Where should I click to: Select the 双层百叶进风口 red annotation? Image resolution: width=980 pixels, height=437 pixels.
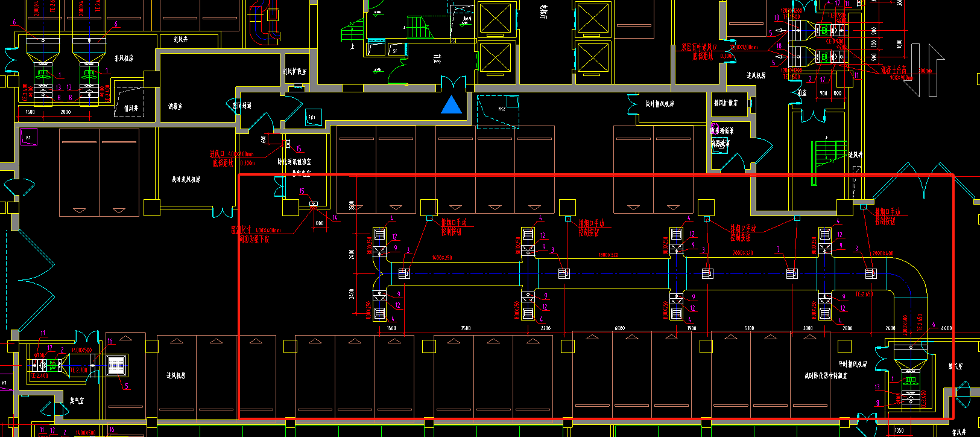point(700,47)
